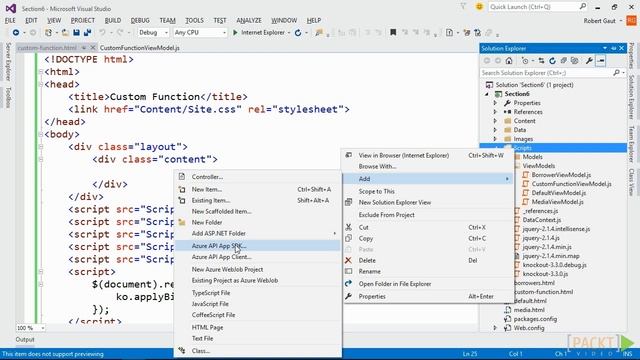This screenshot has height=360, width=640.
Task: Select BorrowerViewModel.js in Solution Explorer
Action: (561, 175)
